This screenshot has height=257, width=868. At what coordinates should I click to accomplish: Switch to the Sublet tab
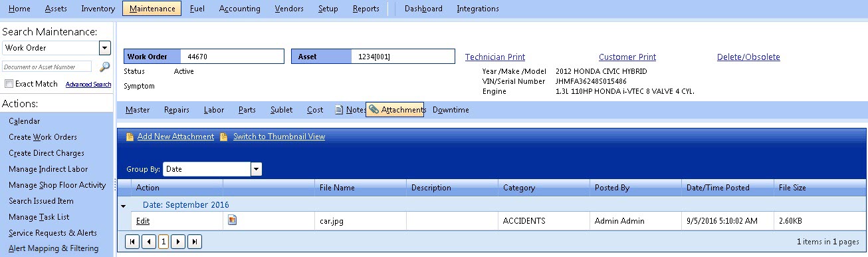point(282,110)
